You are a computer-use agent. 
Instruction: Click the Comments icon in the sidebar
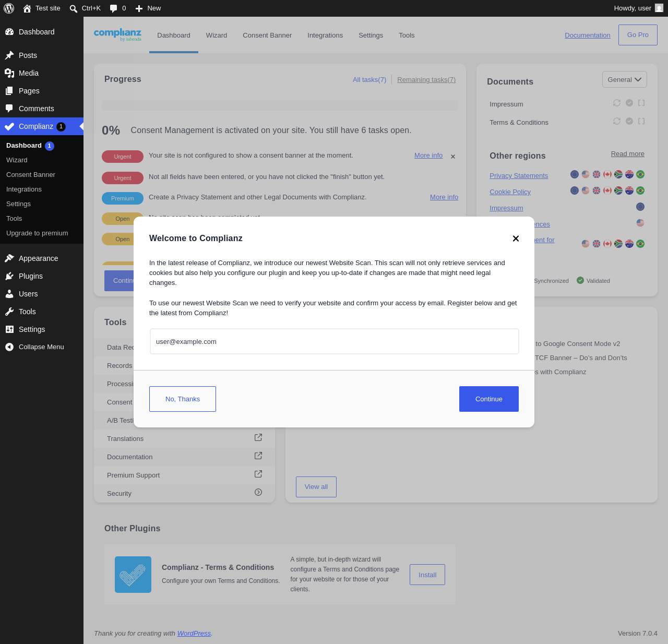coord(9,109)
